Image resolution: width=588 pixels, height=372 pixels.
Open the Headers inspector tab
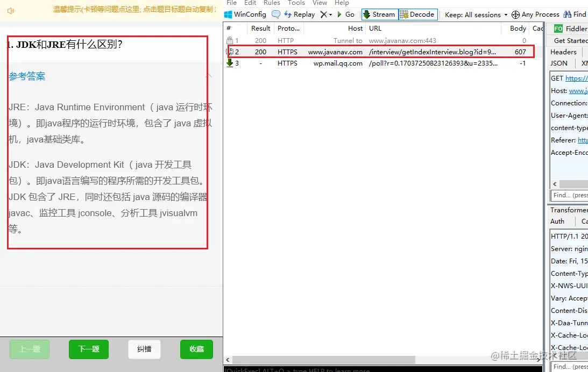[x=563, y=52]
